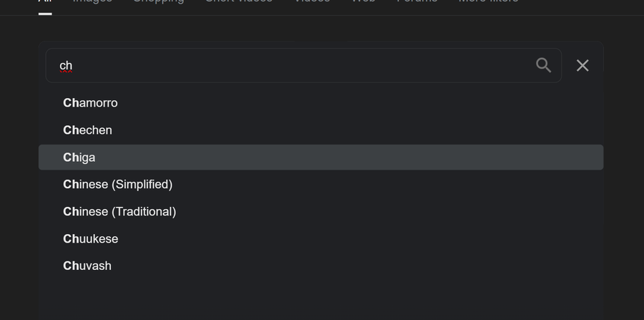Pick the highlighted Chiga option
The image size is (644, 320).
coord(321,157)
